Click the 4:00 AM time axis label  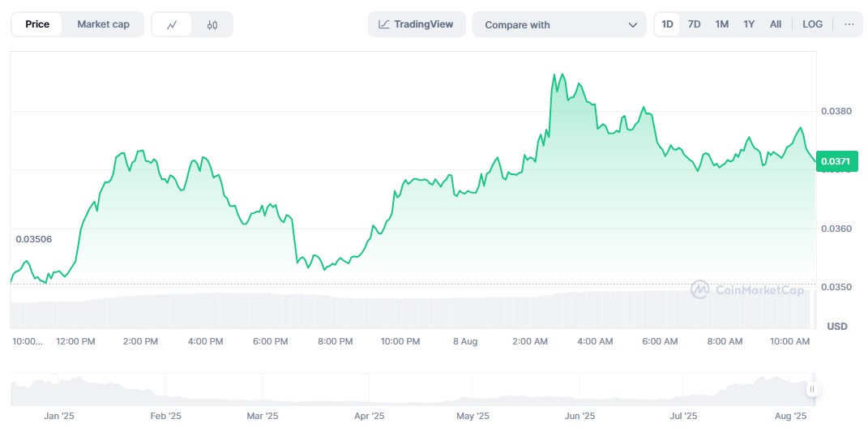pos(595,342)
